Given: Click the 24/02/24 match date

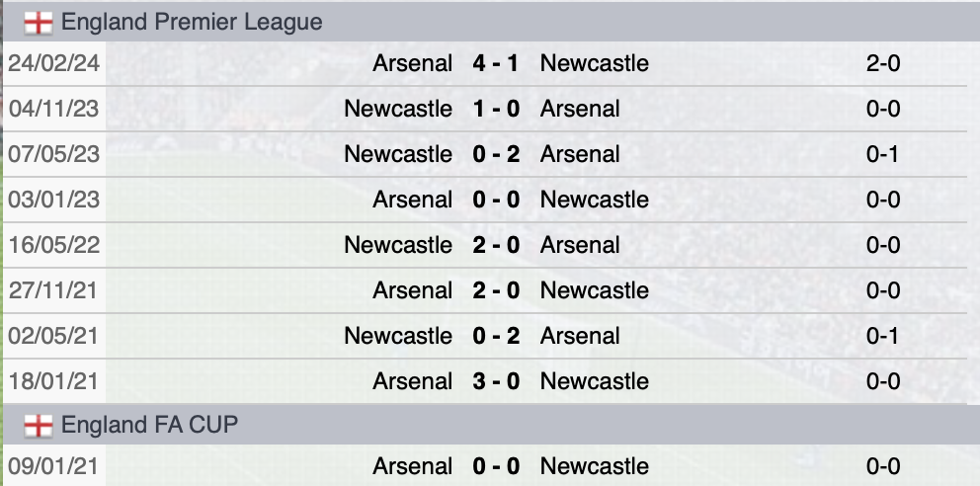Looking at the screenshot, I should click(54, 63).
